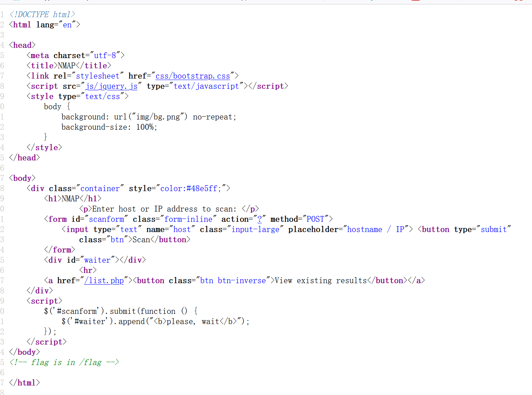The height and width of the screenshot is (395, 532).
Task: Open the /list.php link
Action: click(104, 281)
